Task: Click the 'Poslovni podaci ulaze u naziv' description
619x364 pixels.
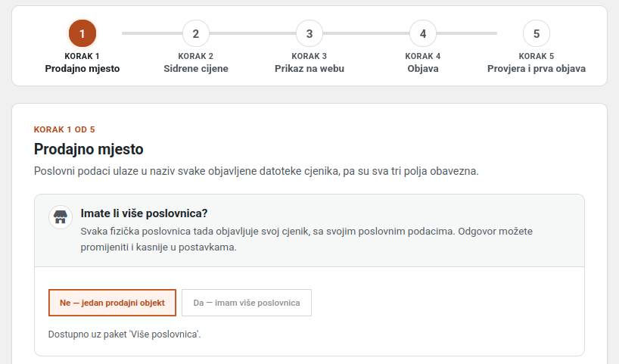Action: click(x=257, y=171)
